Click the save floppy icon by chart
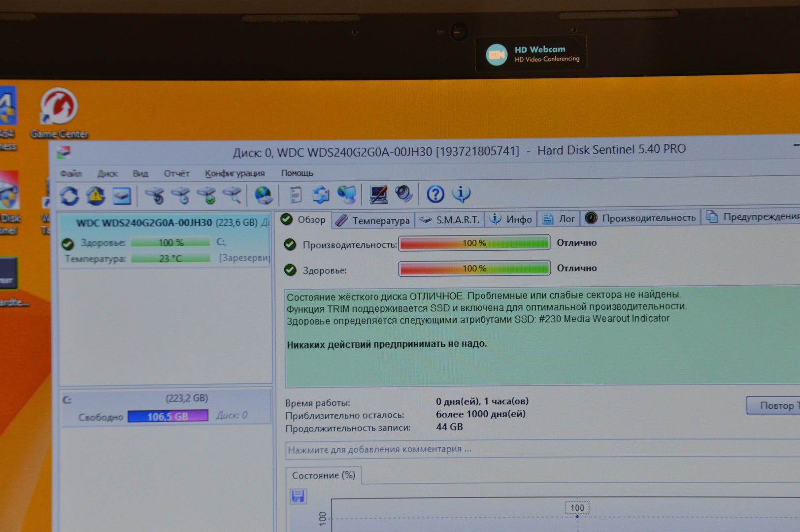 pos(298,496)
